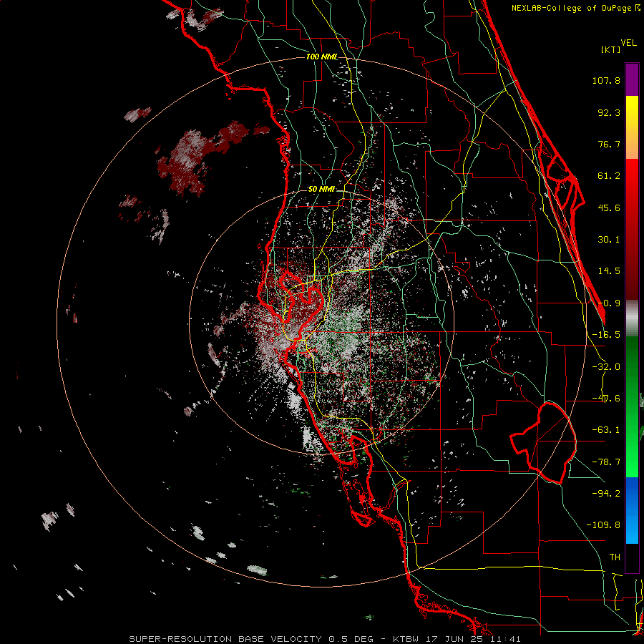Click the TH threshold label in legend
This screenshot has width=644, height=644.
(x=615, y=557)
